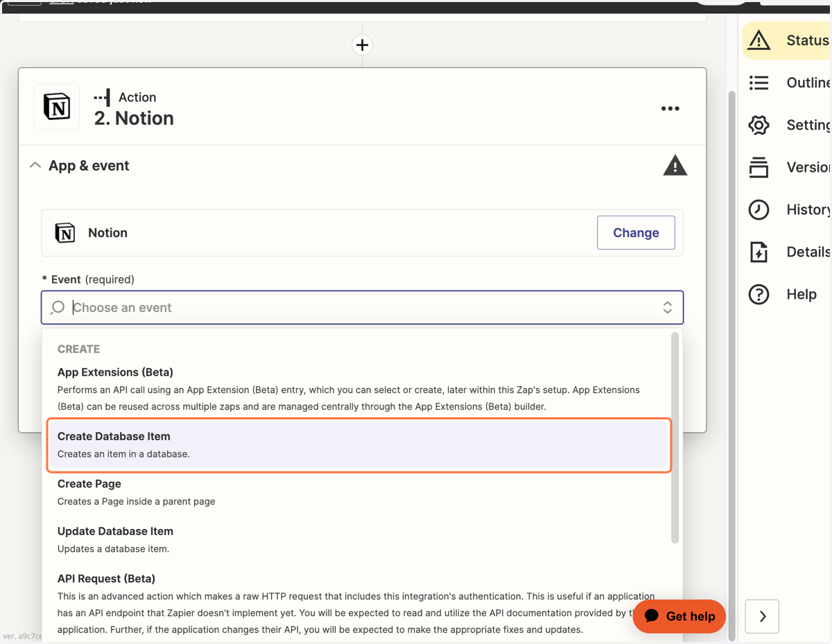This screenshot has height=644, width=832.
Task: Click the '2. Notion' step title
Action: click(x=134, y=119)
